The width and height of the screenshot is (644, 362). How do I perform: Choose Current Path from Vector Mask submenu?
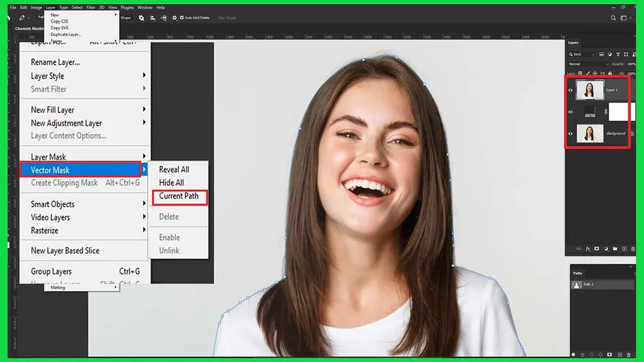click(x=179, y=196)
